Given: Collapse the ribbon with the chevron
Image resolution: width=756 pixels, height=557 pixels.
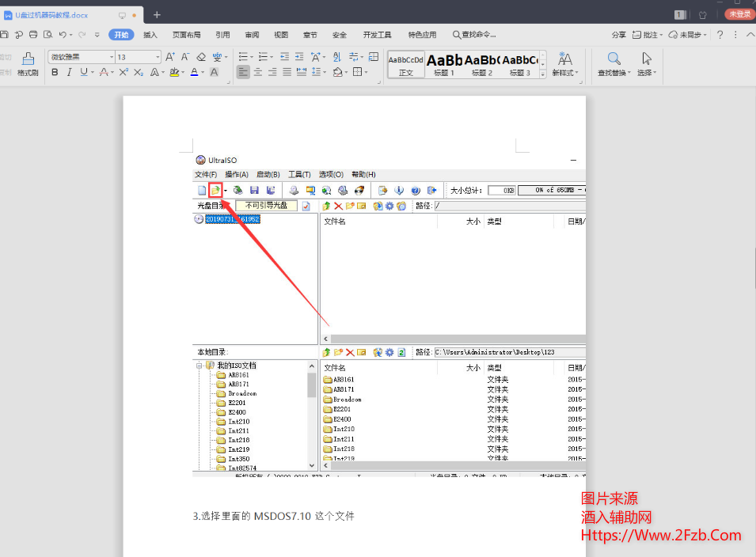Looking at the screenshot, I should coord(750,35).
